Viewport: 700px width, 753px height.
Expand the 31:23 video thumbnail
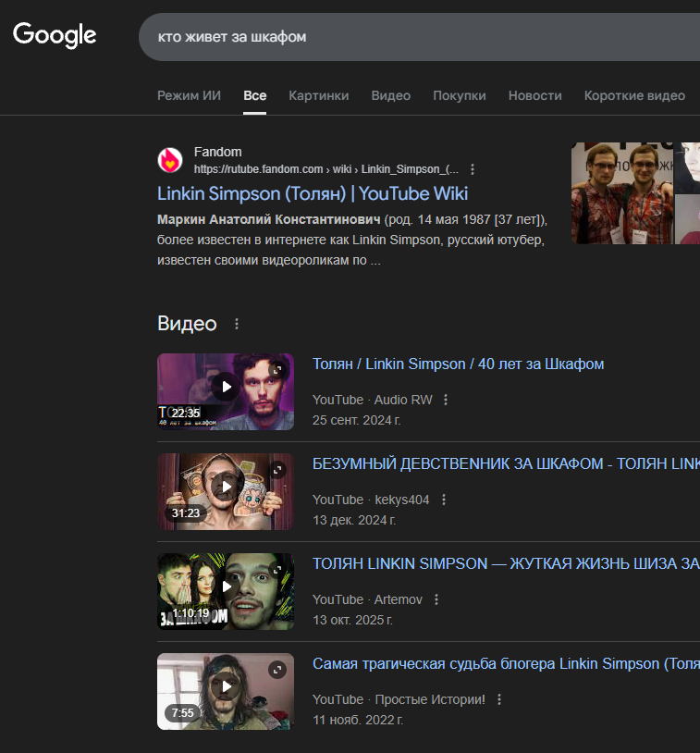[277, 470]
